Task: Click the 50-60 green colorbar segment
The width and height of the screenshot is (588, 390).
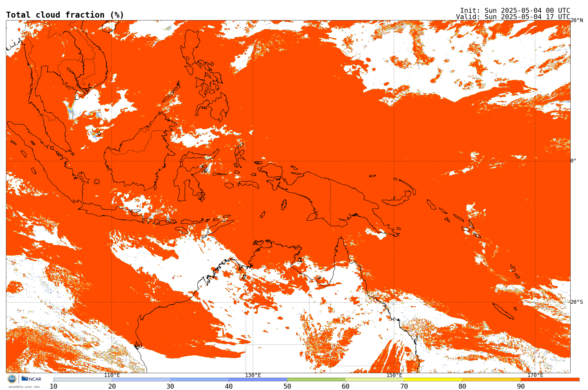Action: coord(316,380)
